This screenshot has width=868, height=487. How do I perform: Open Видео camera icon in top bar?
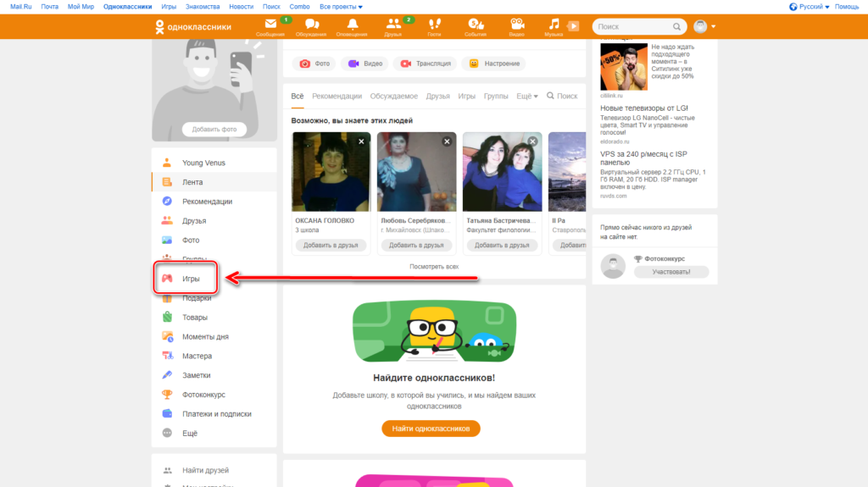tap(516, 25)
